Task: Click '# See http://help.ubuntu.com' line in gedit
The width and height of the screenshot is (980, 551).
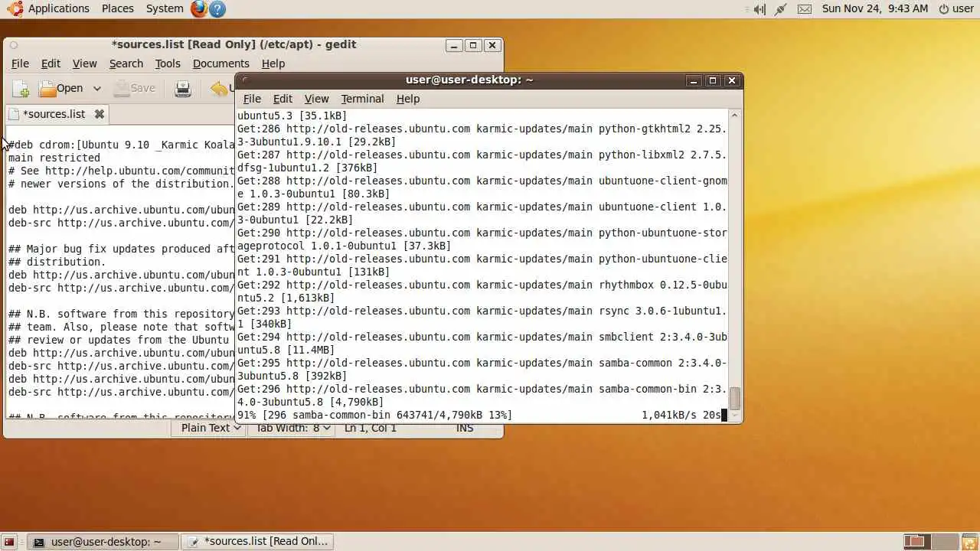Action: pos(121,171)
